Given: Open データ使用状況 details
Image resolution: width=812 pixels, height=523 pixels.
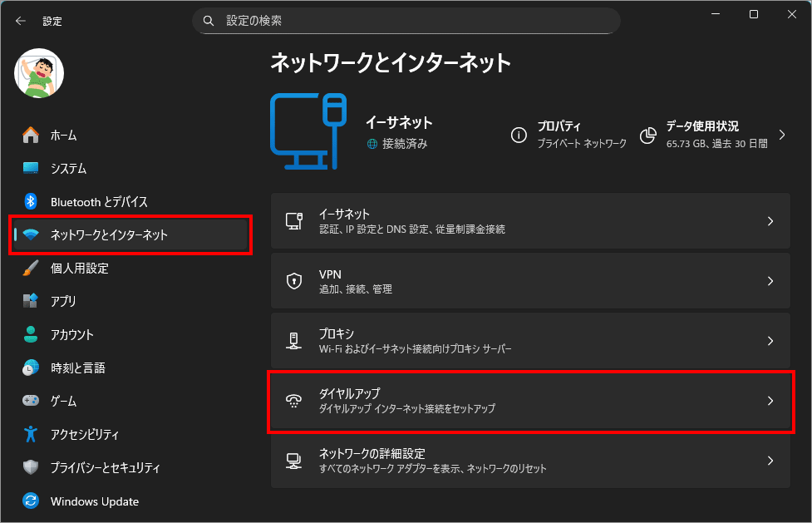Looking at the screenshot, I should [712, 135].
